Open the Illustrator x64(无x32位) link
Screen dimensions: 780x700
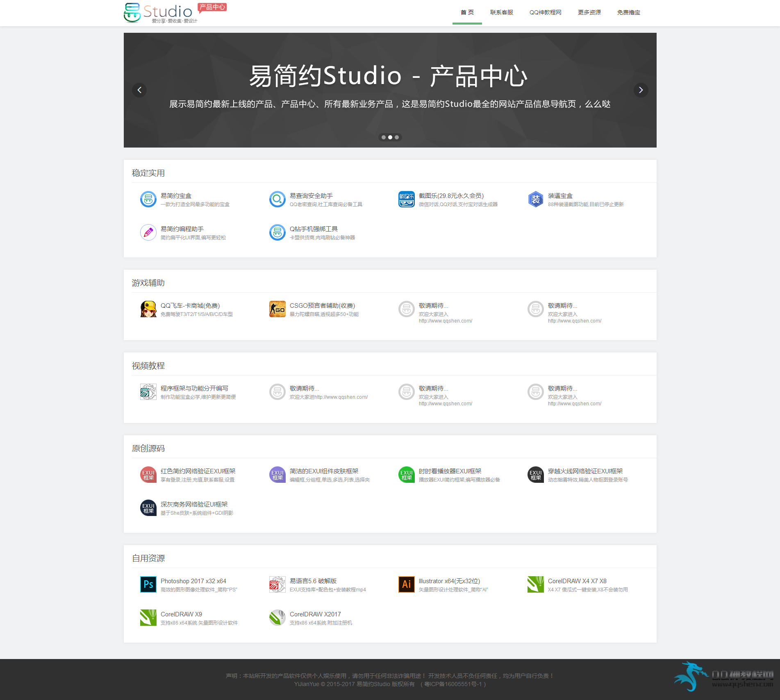(450, 581)
